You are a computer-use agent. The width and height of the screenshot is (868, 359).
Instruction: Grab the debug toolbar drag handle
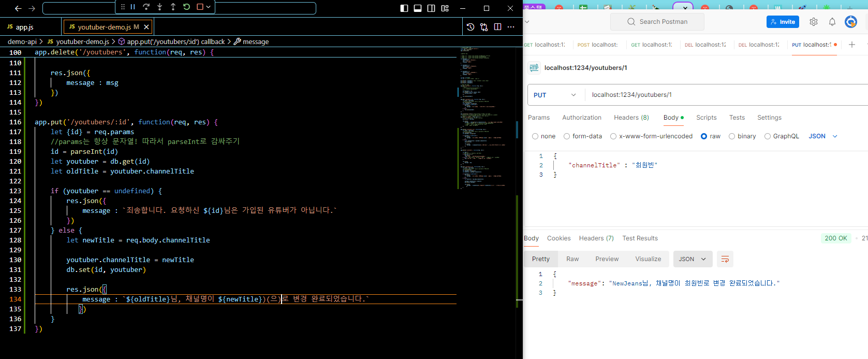pyautogui.click(x=123, y=7)
